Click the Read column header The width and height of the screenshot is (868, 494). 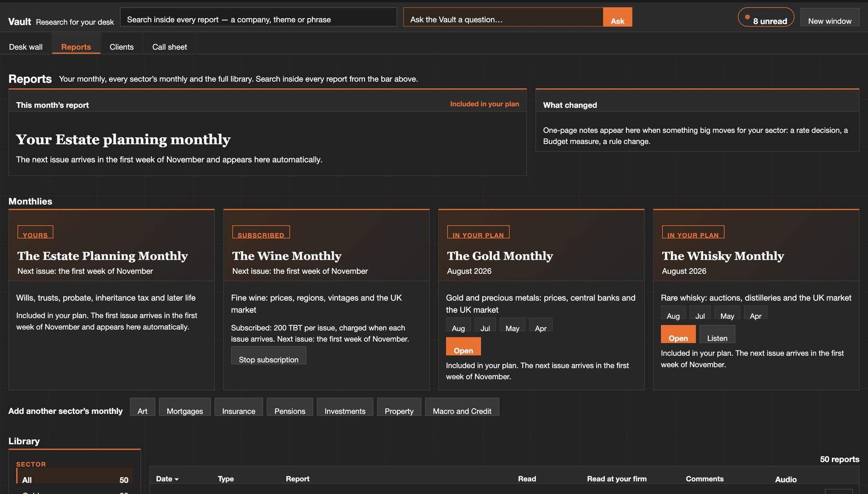(527, 479)
